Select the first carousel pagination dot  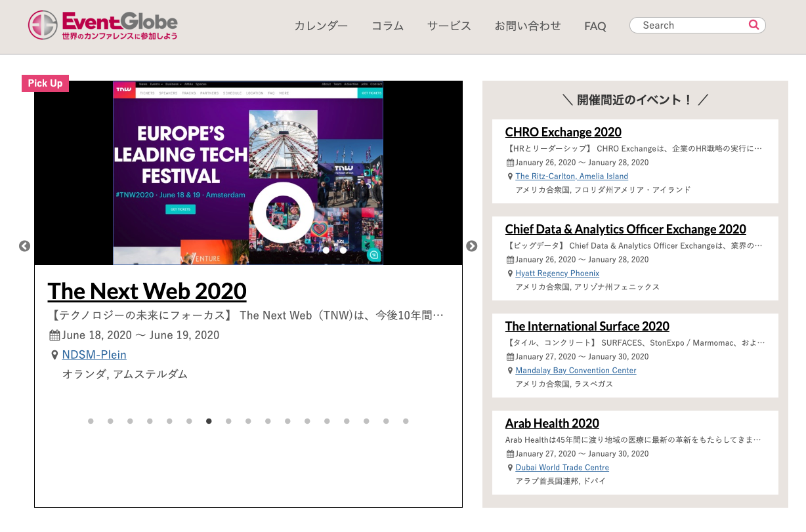pos(91,421)
